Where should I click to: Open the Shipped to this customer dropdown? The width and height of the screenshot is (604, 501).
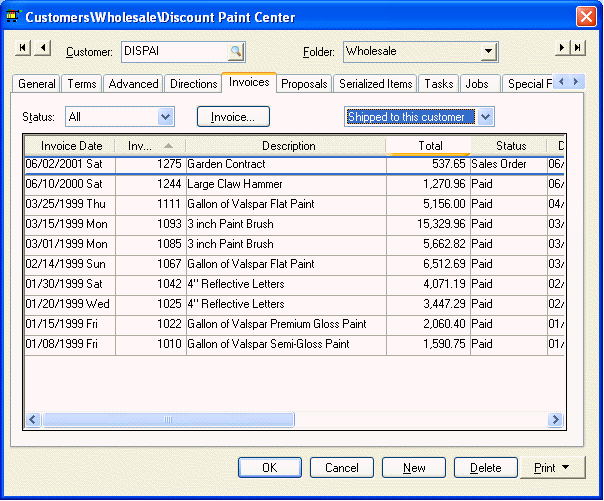pos(486,116)
